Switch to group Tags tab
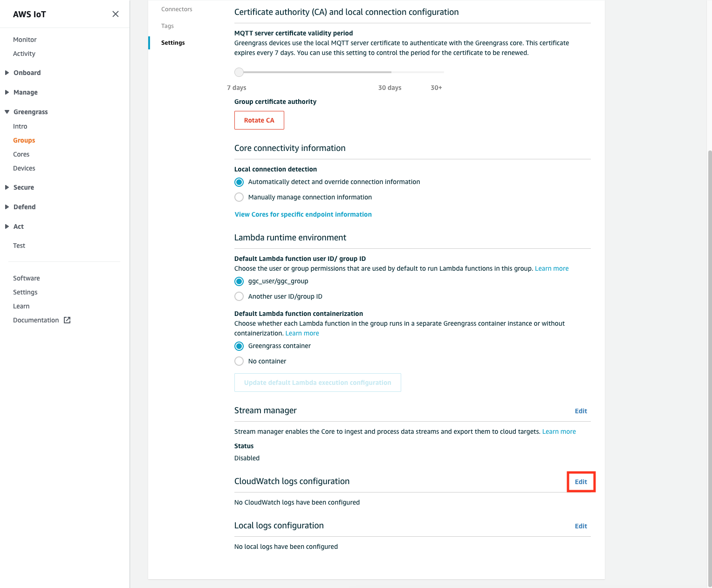 point(167,26)
